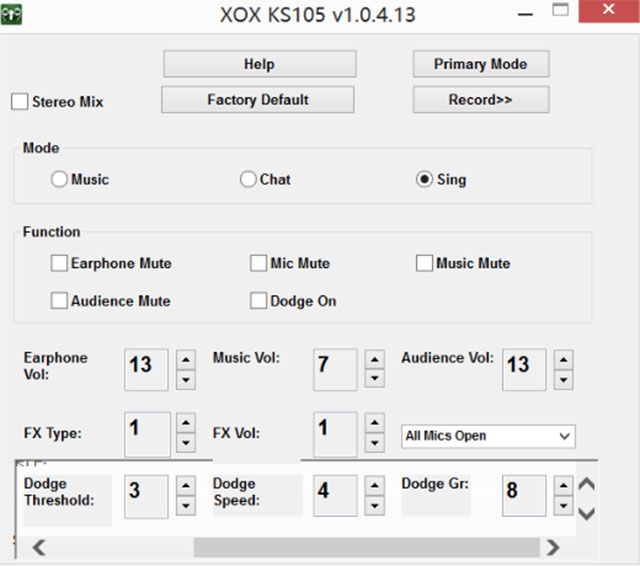The width and height of the screenshot is (640, 566).
Task: Increase Audience Vol with up arrow
Action: pyautogui.click(x=564, y=360)
